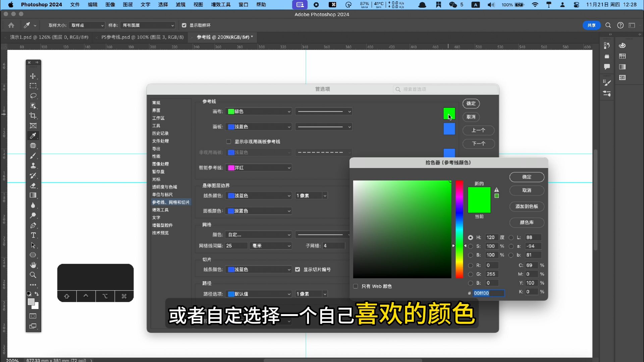
Task: Select the Hand tool
Action: pyautogui.click(x=33, y=265)
